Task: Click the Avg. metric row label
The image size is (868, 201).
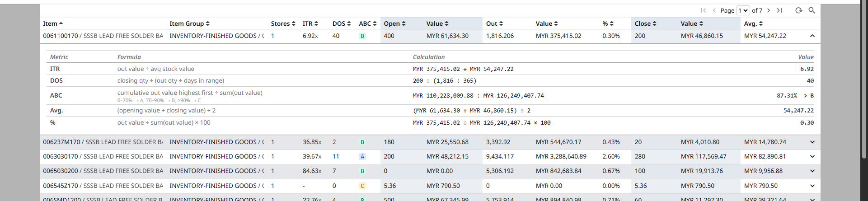Action: tap(56, 110)
